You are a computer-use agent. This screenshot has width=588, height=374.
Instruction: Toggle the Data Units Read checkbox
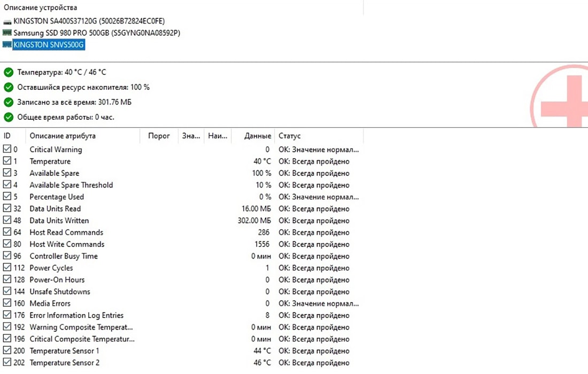(7, 208)
